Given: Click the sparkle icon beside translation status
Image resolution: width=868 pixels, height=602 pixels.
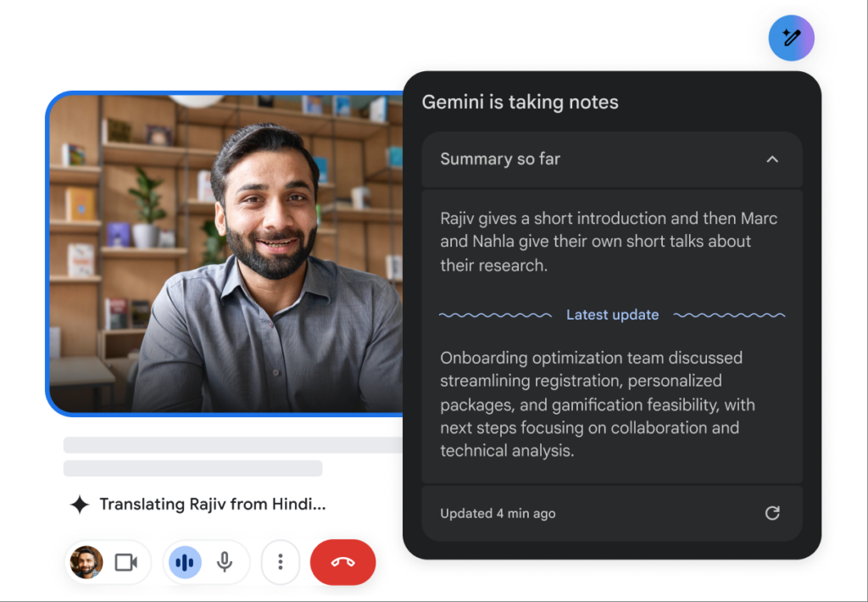Looking at the screenshot, I should (x=80, y=504).
